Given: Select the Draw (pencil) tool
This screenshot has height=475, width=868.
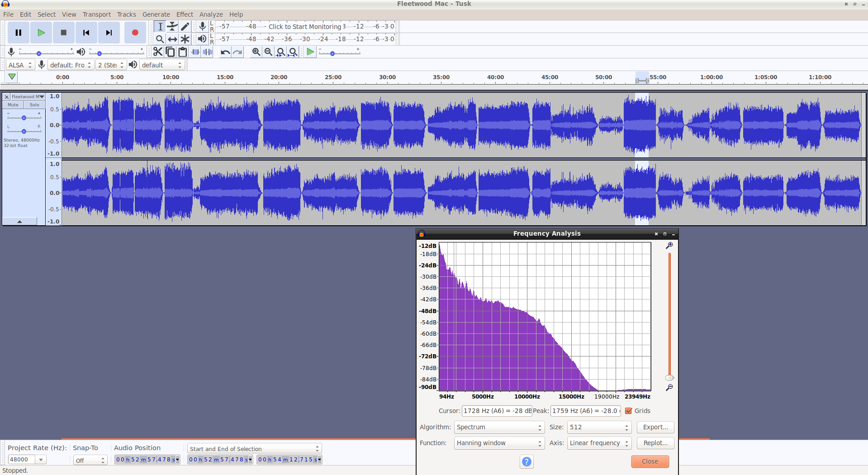Looking at the screenshot, I should pyautogui.click(x=185, y=26).
